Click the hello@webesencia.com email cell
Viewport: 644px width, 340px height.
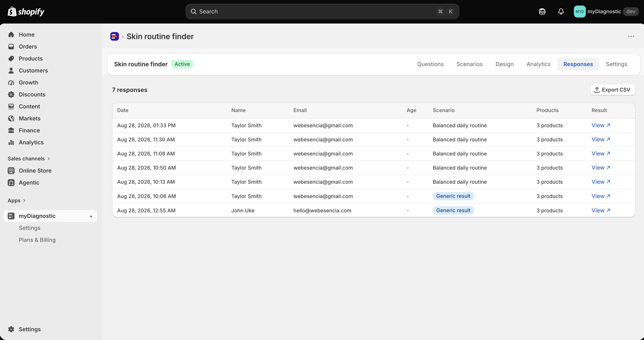pyautogui.click(x=322, y=210)
